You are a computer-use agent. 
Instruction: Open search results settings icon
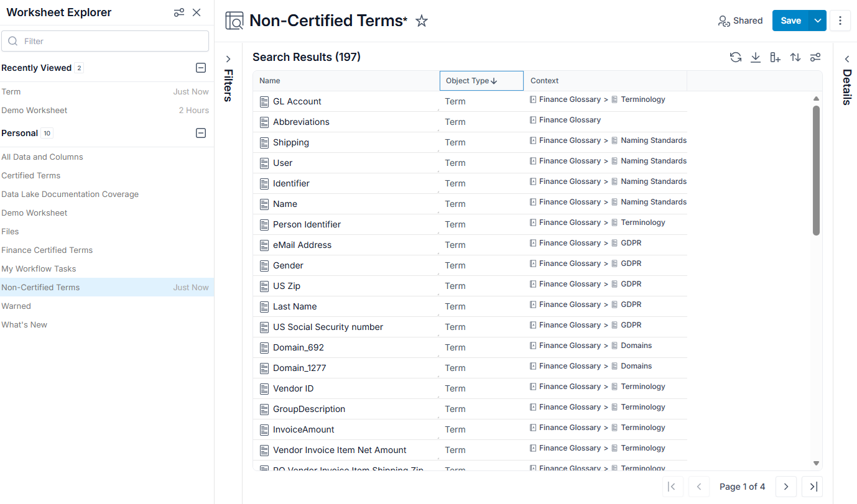click(815, 57)
